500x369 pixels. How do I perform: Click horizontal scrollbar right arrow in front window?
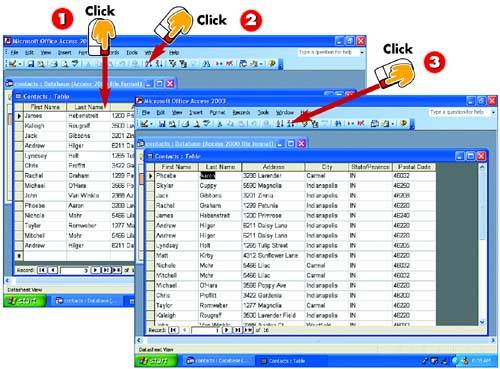[493, 340]
